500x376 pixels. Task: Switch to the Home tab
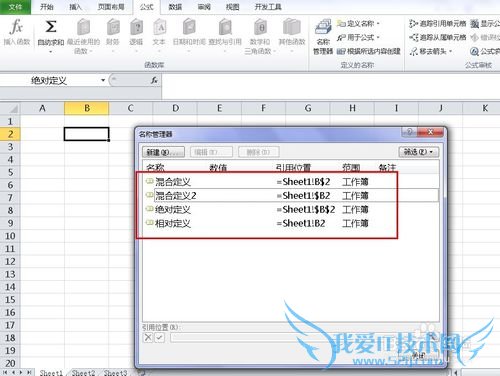(47, 7)
